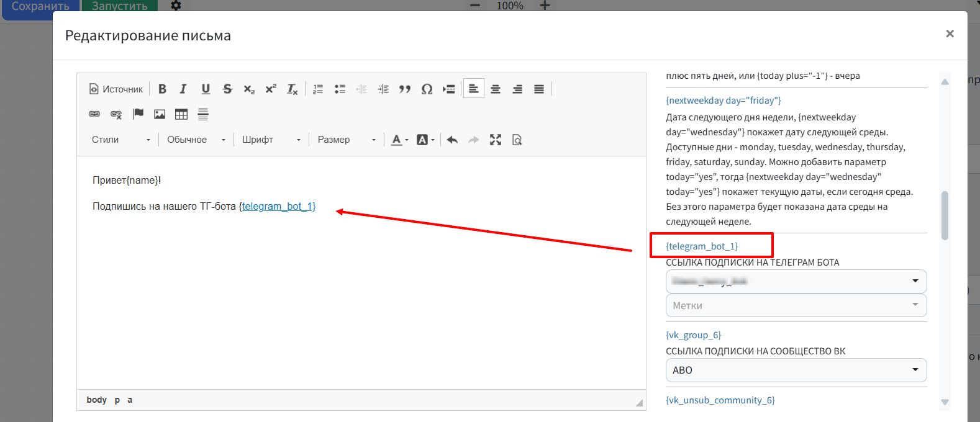Insert {vk_group_6} variable
Viewport: 980px width, 422px height.
coord(693,334)
